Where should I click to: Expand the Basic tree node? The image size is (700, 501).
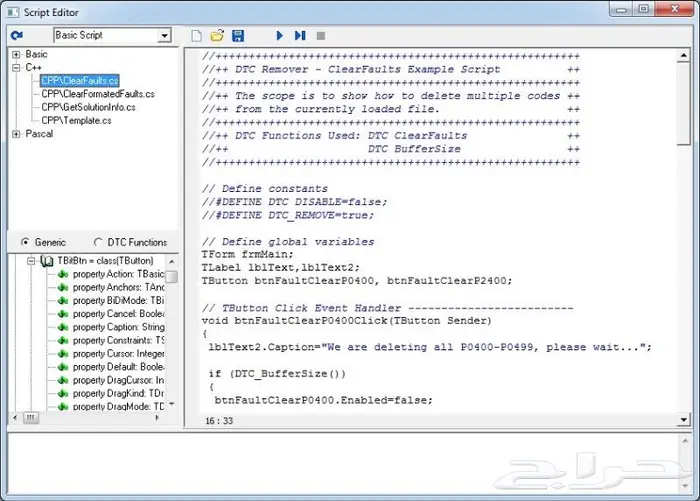coord(16,54)
